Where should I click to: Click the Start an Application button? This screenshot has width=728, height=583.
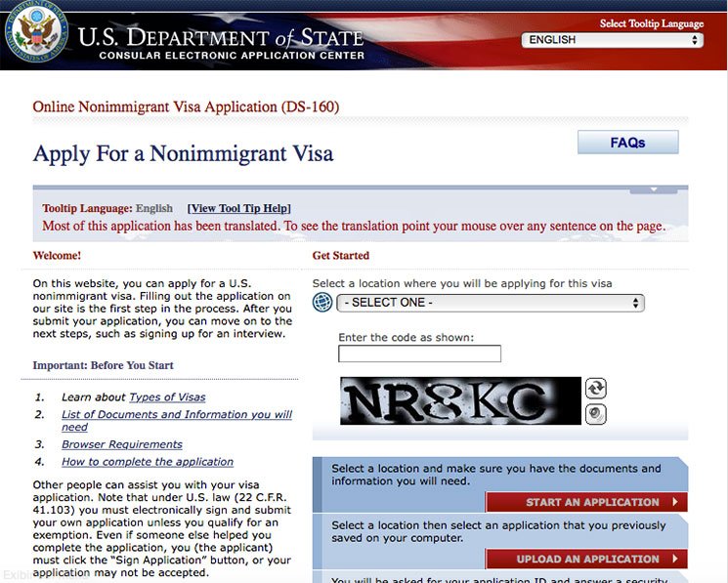tap(592, 502)
